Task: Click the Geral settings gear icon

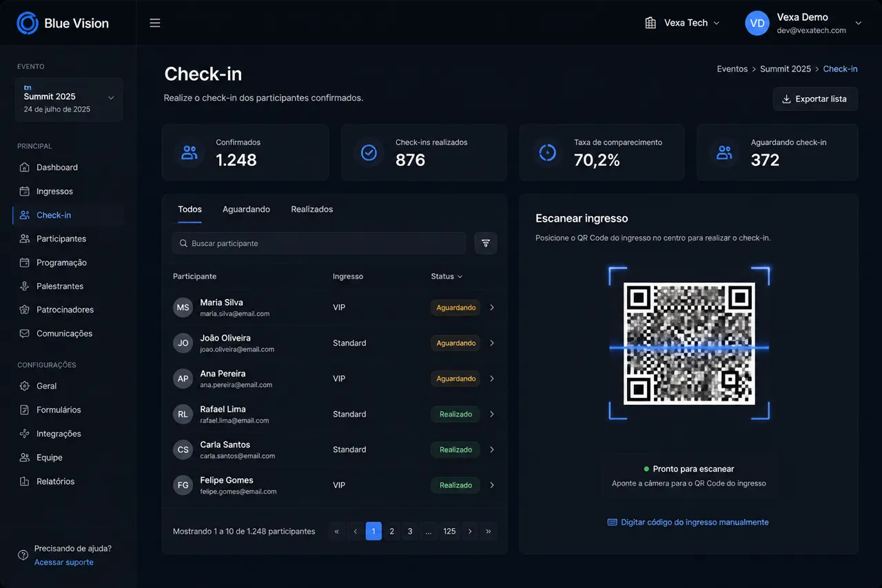Action: click(x=25, y=386)
